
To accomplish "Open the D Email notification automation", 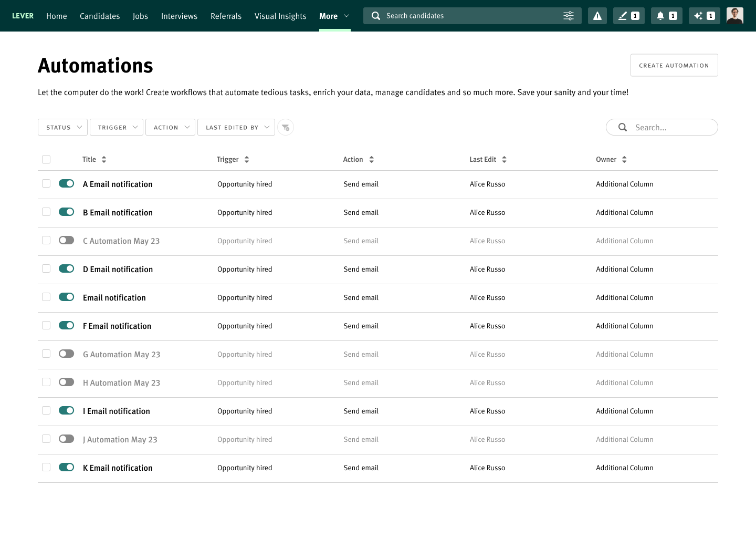I will tap(118, 270).
